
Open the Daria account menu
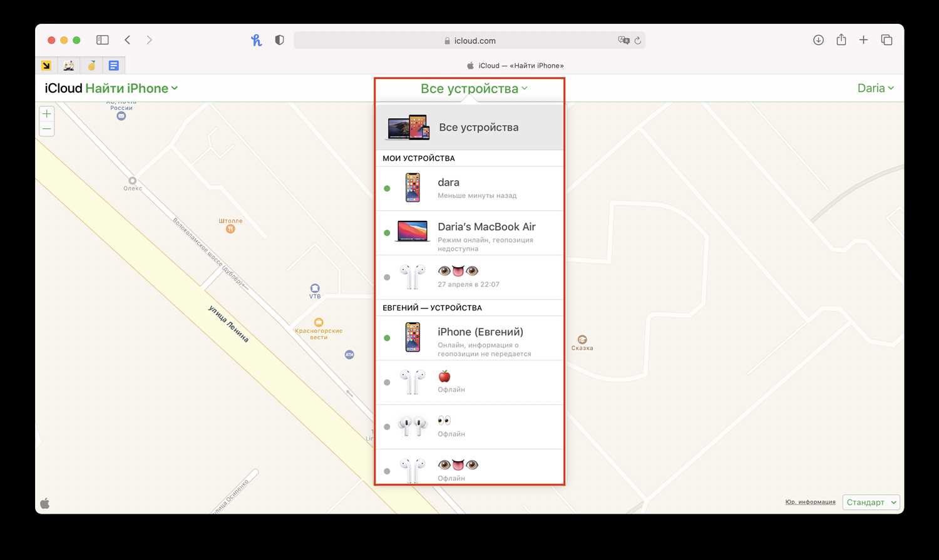(x=875, y=88)
